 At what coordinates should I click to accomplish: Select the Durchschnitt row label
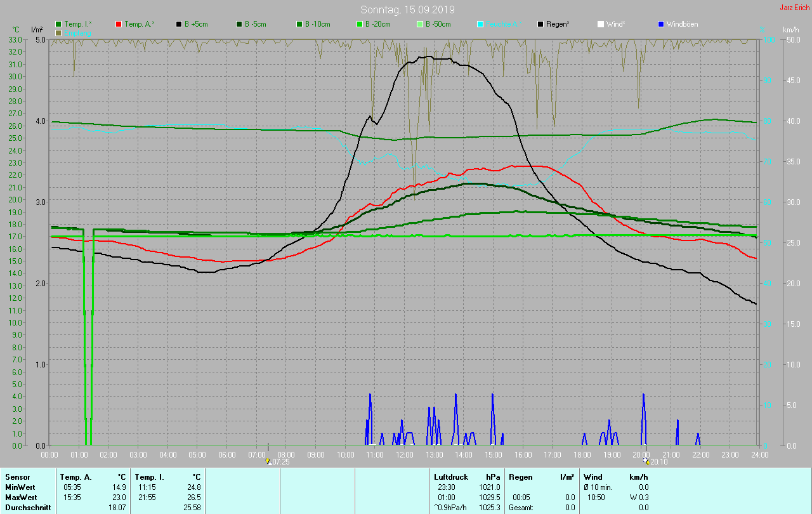coord(27,508)
